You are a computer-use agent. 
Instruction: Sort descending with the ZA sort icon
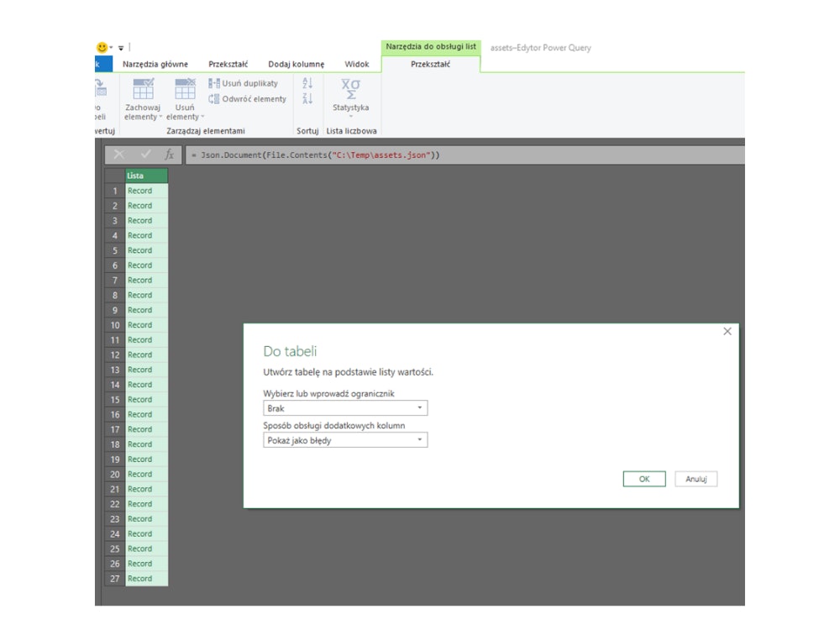(x=307, y=98)
